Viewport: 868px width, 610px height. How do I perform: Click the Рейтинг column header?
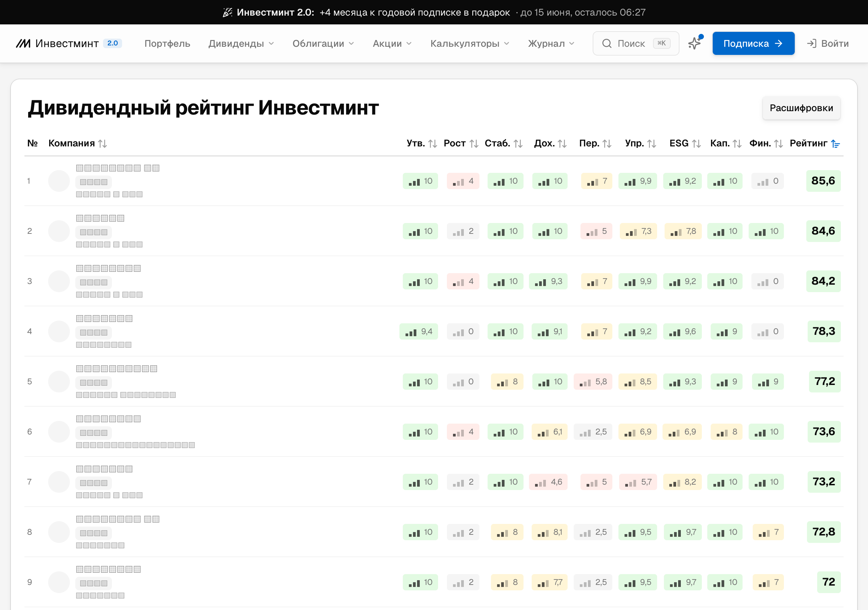click(x=808, y=143)
